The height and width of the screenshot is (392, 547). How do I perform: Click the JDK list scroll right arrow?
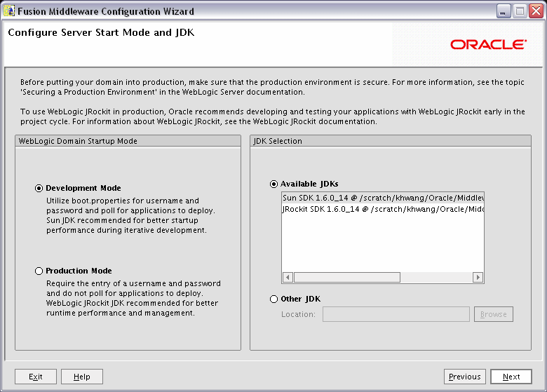478,277
